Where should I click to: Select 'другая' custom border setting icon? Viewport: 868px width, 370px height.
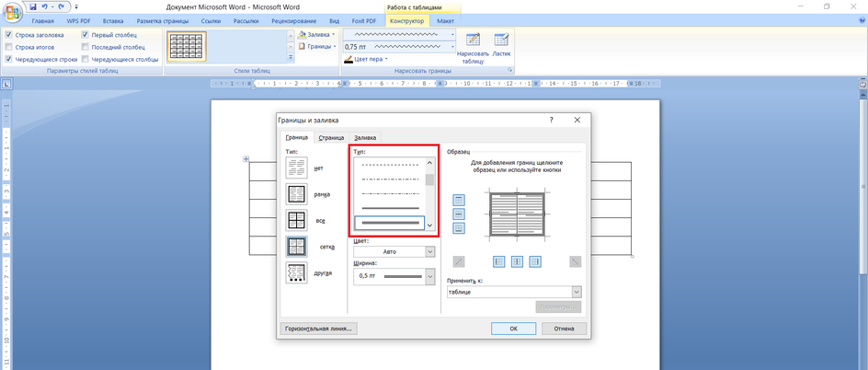[x=297, y=272]
